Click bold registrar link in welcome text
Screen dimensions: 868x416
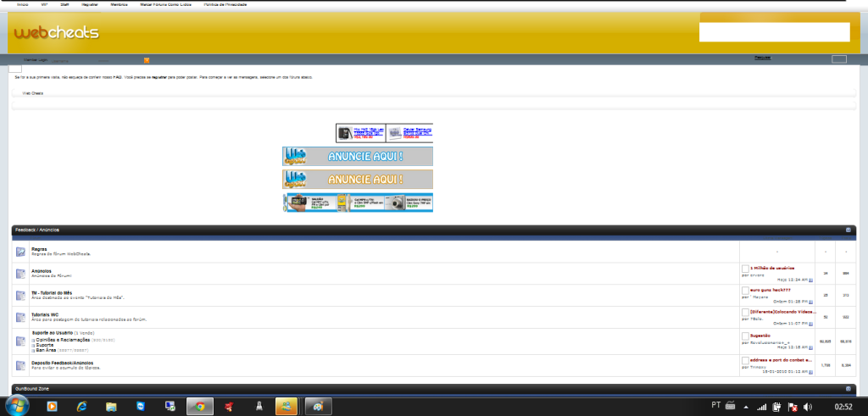[159, 77]
